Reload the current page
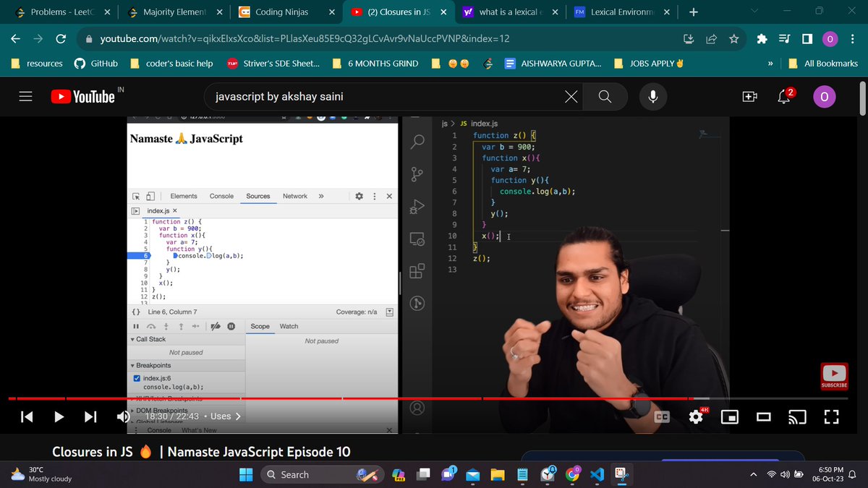868x488 pixels. pyautogui.click(x=61, y=38)
